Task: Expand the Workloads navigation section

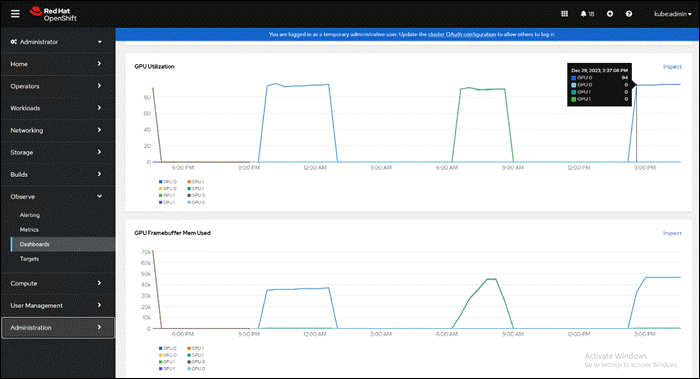Action: (x=58, y=108)
